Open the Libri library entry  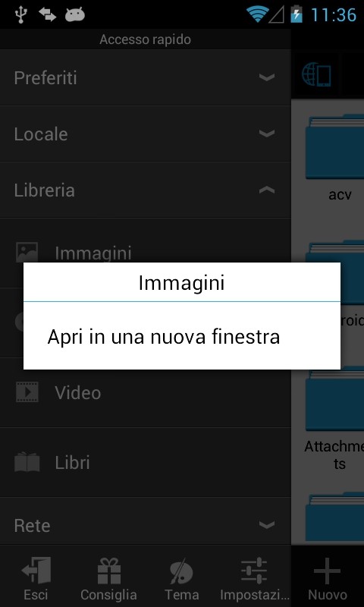(146, 462)
